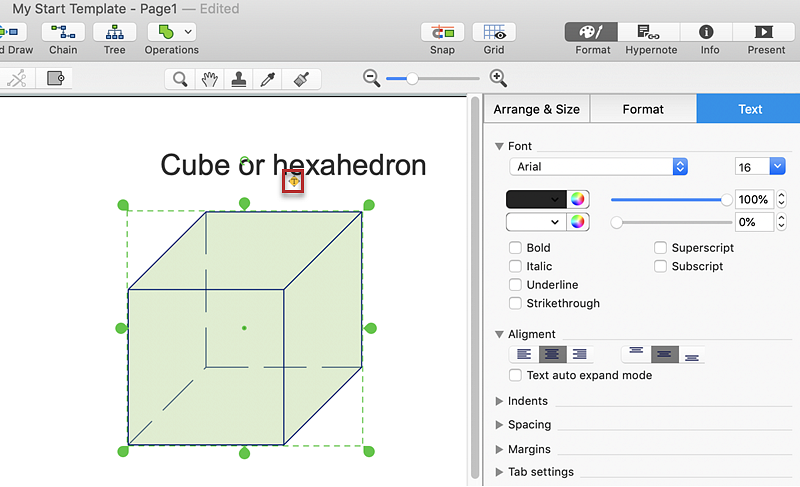Enable the Superscript checkbox
The height and width of the screenshot is (487, 800).
661,248
